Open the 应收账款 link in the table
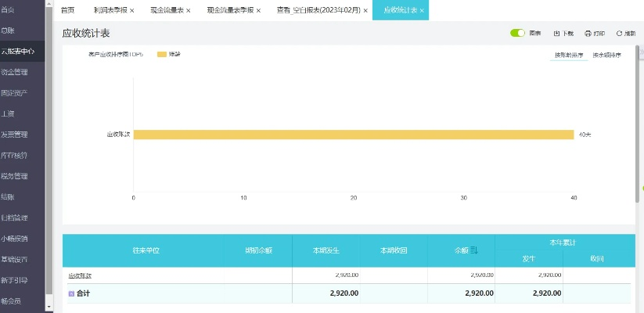The image size is (644, 313). [80, 275]
